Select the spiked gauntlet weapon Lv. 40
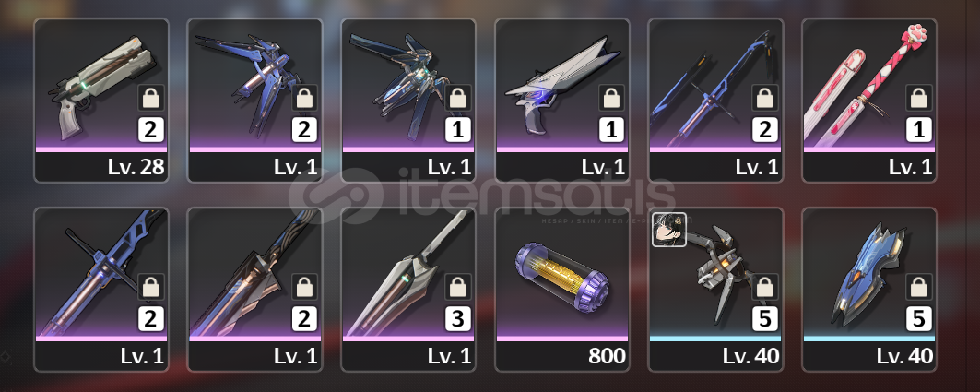This screenshot has height=392, width=980. tap(715, 290)
